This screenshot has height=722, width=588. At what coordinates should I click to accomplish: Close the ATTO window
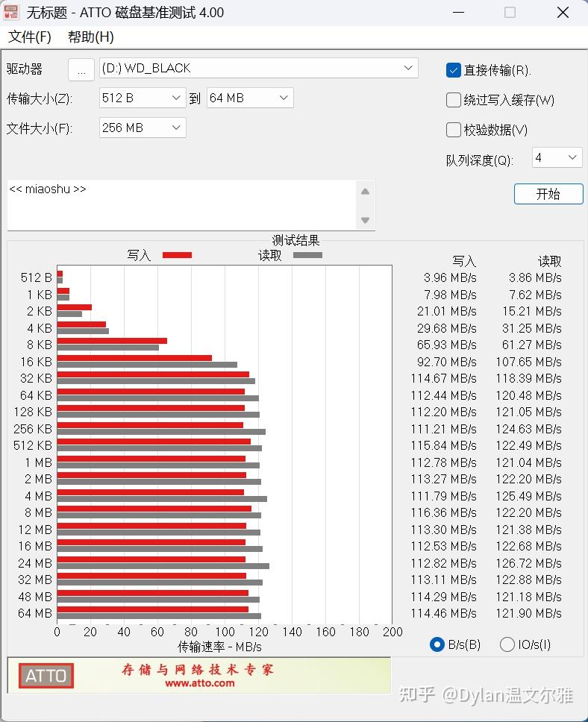coord(563,13)
